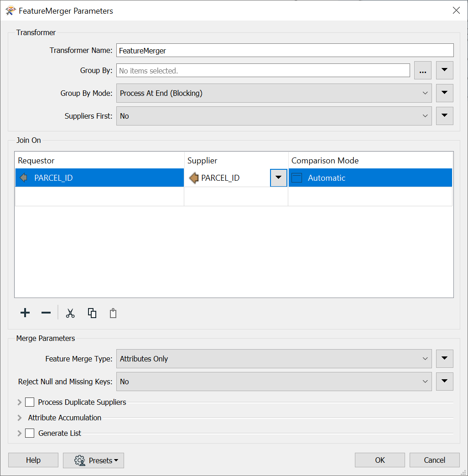Click the plus icon to add a join rule
468x476 pixels.
25,313
